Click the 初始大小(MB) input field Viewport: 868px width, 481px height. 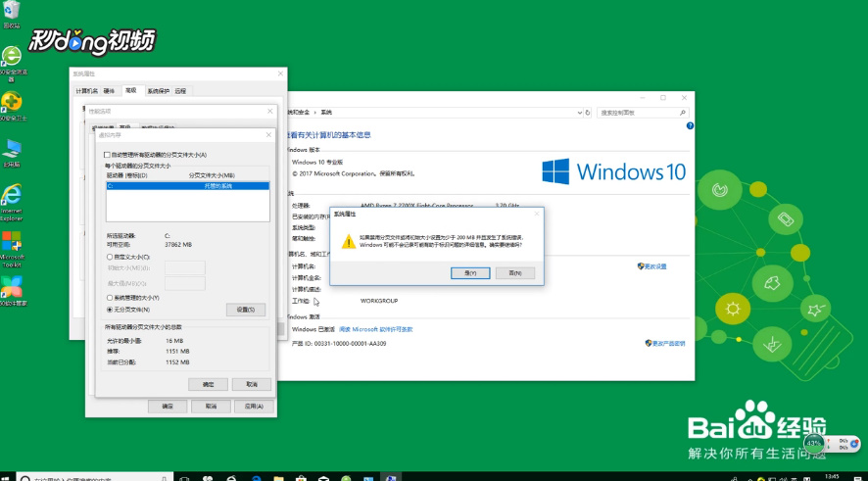(185, 267)
